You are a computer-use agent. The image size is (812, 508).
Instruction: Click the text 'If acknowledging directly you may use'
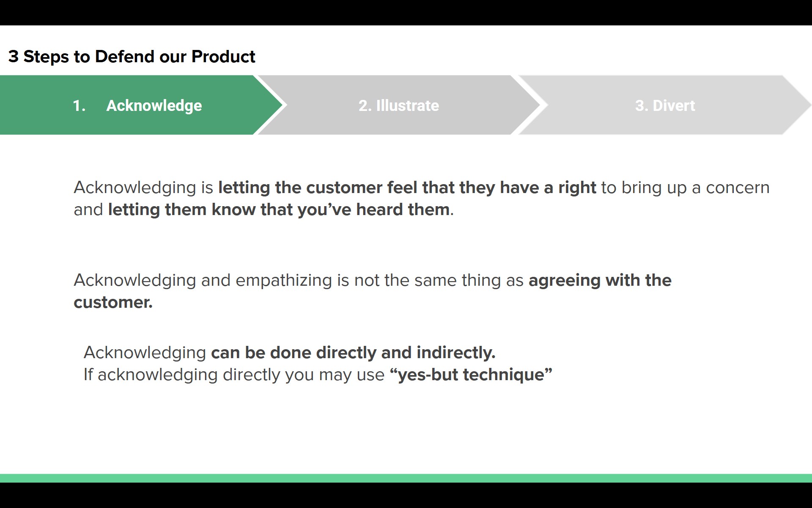coord(233,375)
